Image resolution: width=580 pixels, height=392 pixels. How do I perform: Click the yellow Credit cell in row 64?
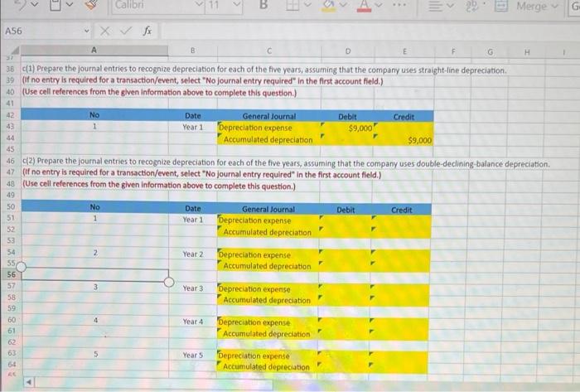click(399, 367)
